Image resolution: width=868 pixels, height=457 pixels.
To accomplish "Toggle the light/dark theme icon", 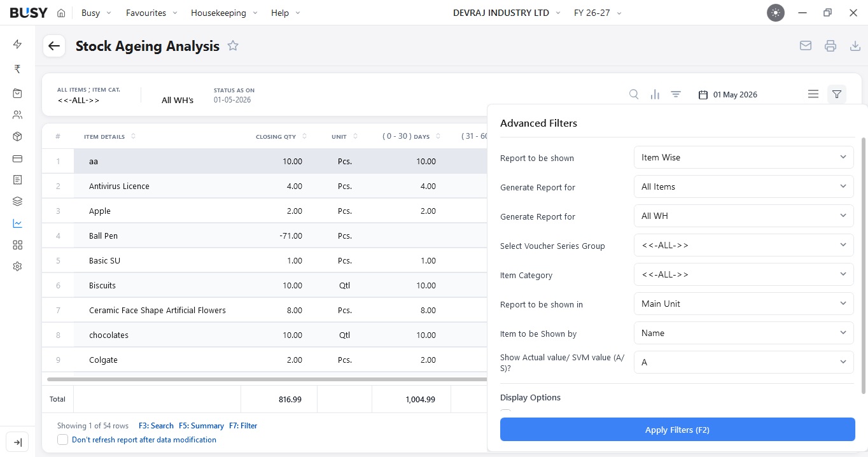I will tap(775, 13).
